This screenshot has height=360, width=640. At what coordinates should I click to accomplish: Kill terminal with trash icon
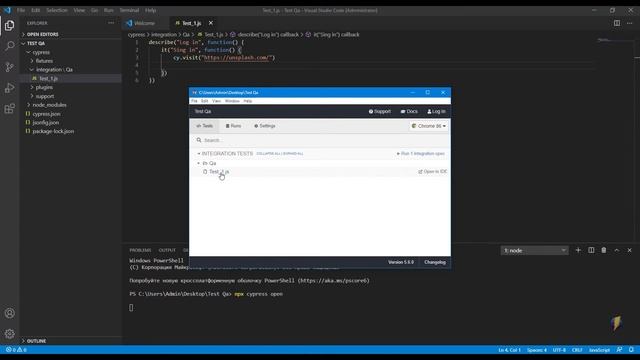click(x=604, y=250)
